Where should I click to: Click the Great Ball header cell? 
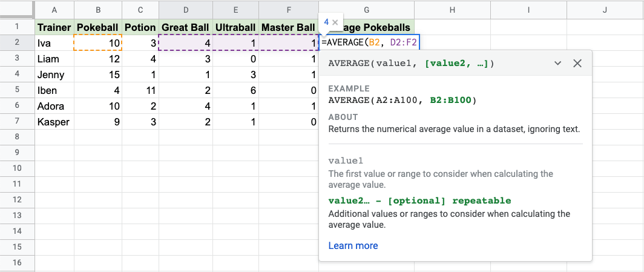point(185,27)
